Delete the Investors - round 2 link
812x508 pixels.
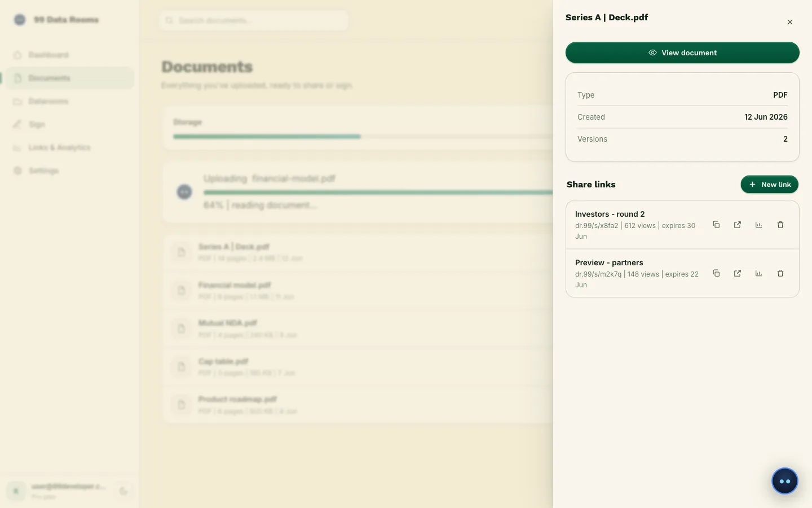click(780, 225)
